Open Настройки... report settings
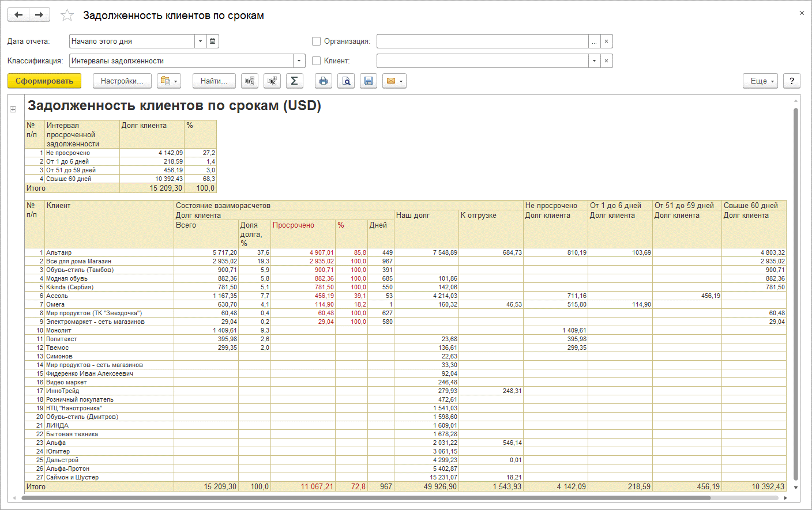The height and width of the screenshot is (510, 812). click(122, 81)
